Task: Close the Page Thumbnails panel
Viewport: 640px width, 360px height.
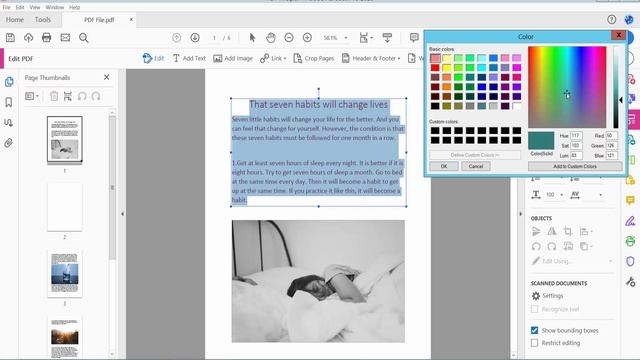Action: [107, 77]
